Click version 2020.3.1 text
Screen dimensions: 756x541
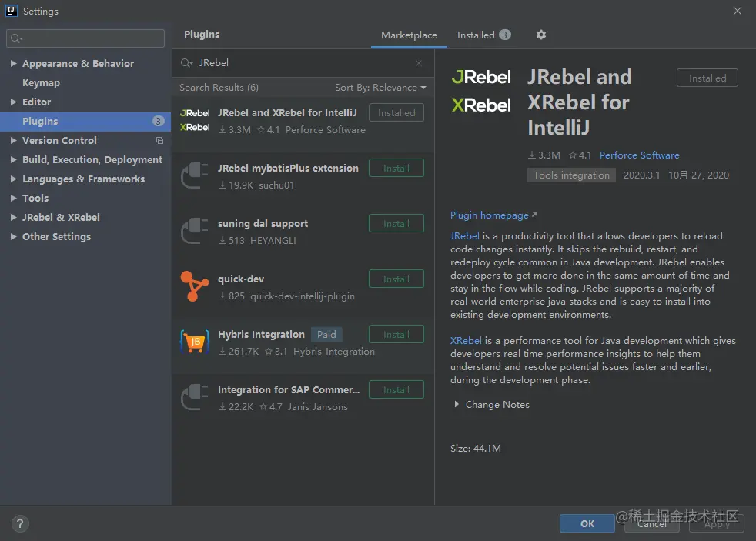tap(641, 175)
